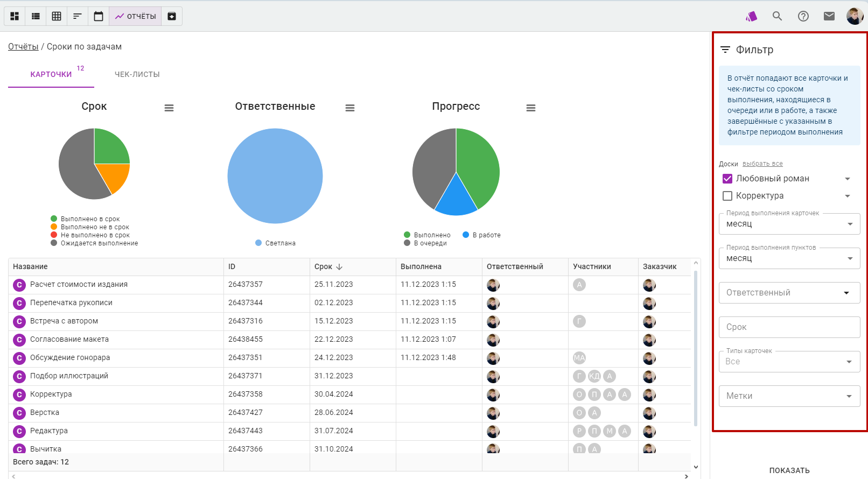Click card icon of Верстка row
The image size is (868, 479).
coord(19,413)
